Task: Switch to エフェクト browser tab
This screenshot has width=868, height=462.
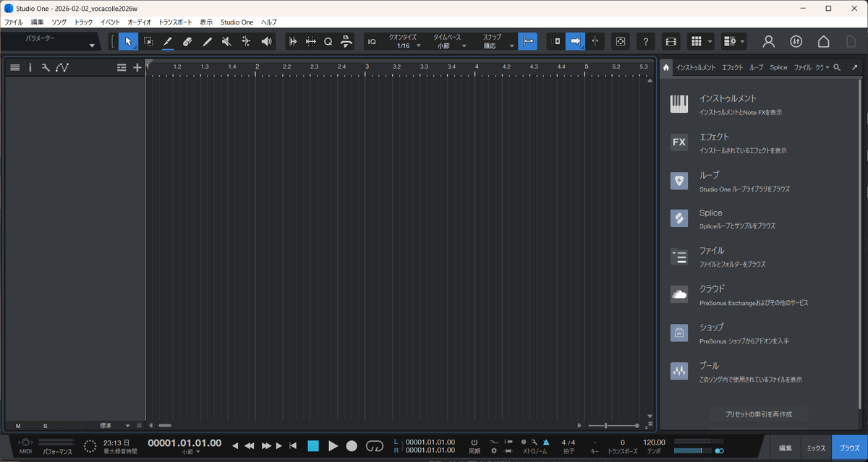Action: [732, 67]
